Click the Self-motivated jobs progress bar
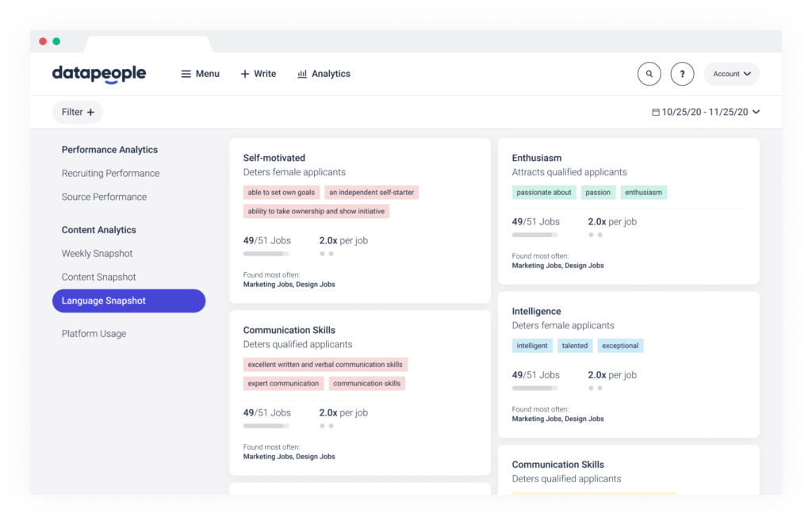Viewport: 812px width, 525px height. pyautogui.click(x=266, y=254)
